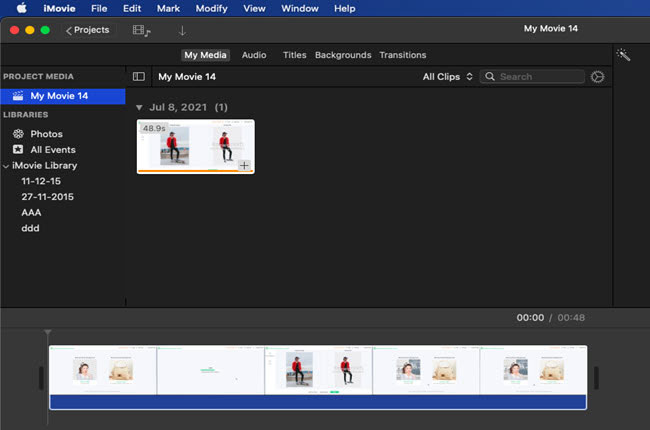This screenshot has height=430, width=650.
Task: Select the 48.9s clip thumbnail
Action: click(196, 146)
